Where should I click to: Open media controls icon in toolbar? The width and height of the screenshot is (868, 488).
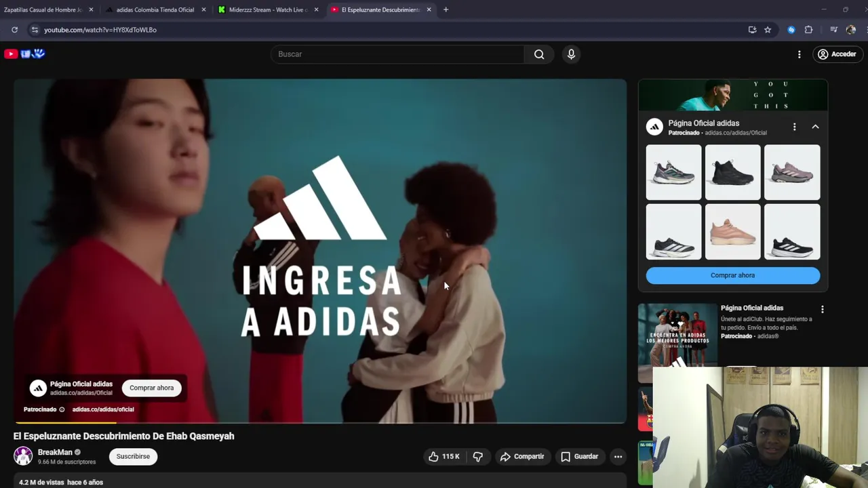[834, 30]
